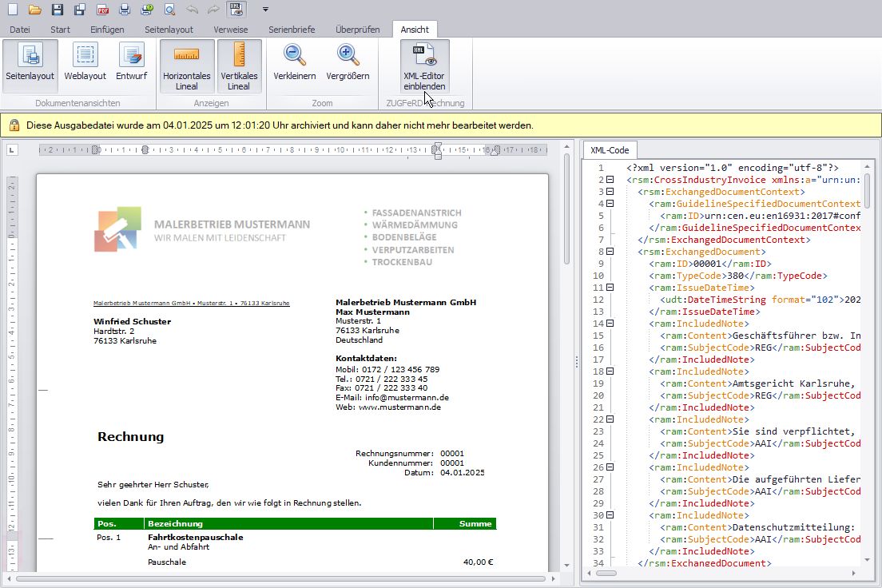Click the lock icon in the archive notice

pos(14,125)
